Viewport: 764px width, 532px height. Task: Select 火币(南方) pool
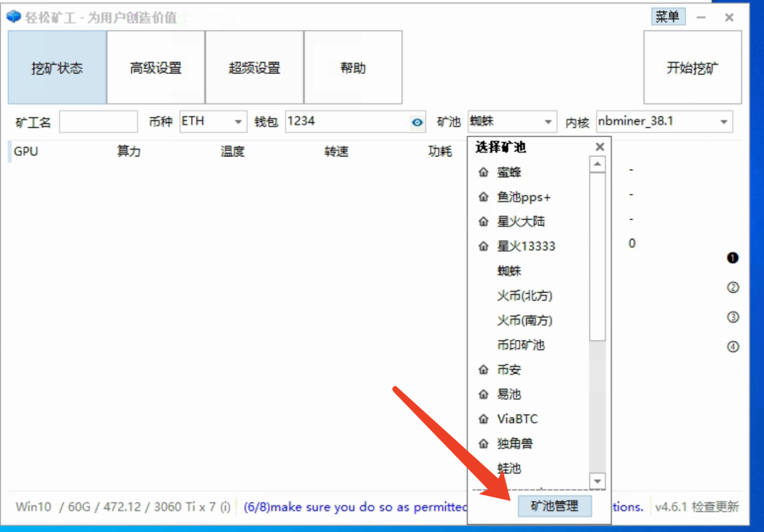click(525, 320)
